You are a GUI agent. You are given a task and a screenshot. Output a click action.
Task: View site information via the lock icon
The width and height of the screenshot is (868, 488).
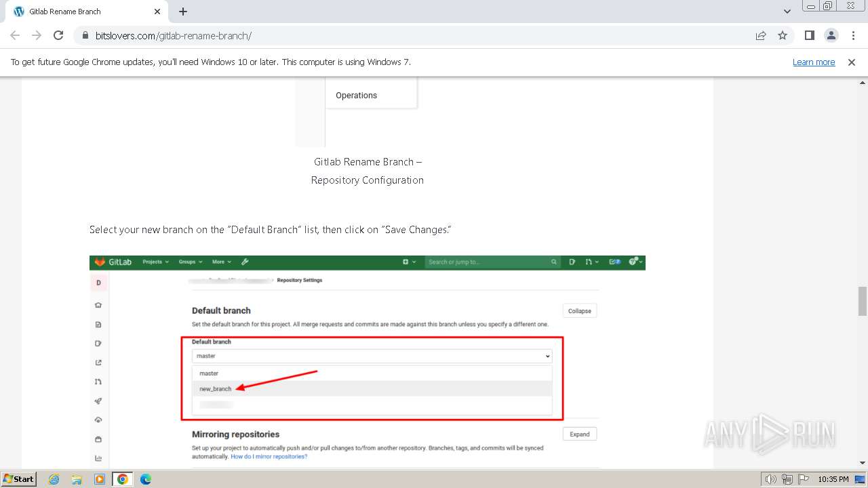click(x=85, y=36)
